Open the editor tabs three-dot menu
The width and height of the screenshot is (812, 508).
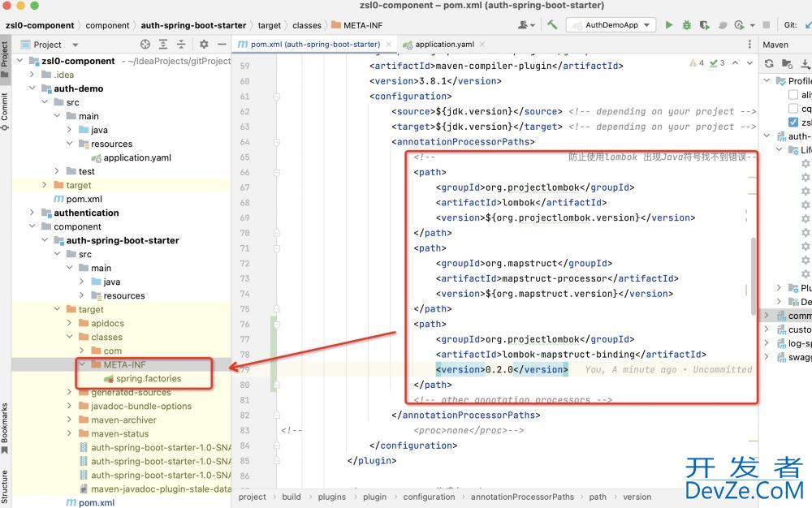(749, 45)
